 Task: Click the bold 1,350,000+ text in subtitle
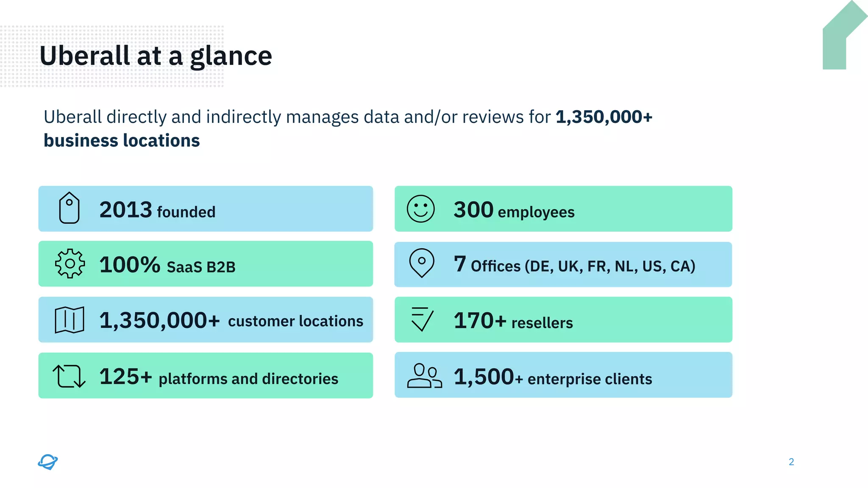pos(604,117)
